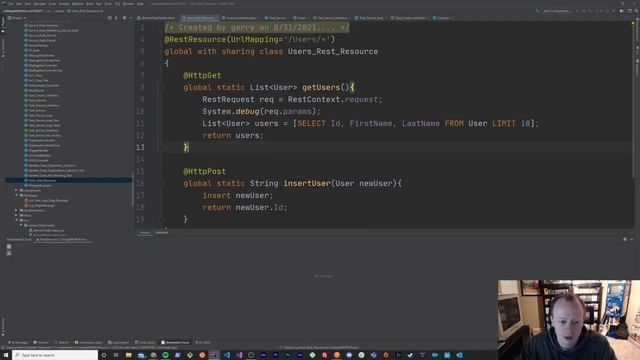
Task: Open Project panel gear settings
Action: (124, 18)
